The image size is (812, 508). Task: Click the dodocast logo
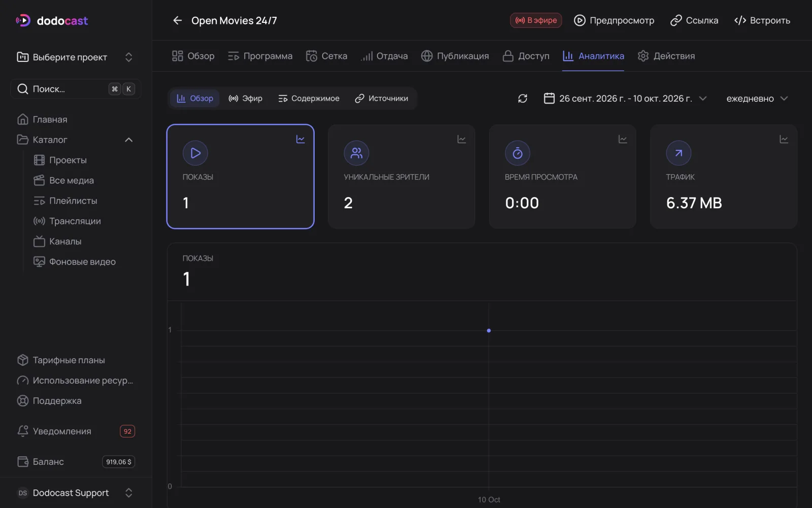pos(52,21)
